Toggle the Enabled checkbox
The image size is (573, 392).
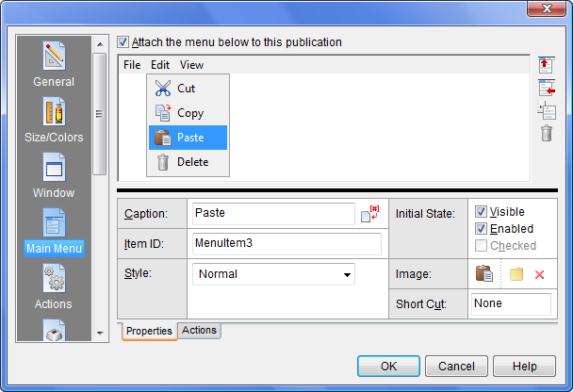pos(482,229)
